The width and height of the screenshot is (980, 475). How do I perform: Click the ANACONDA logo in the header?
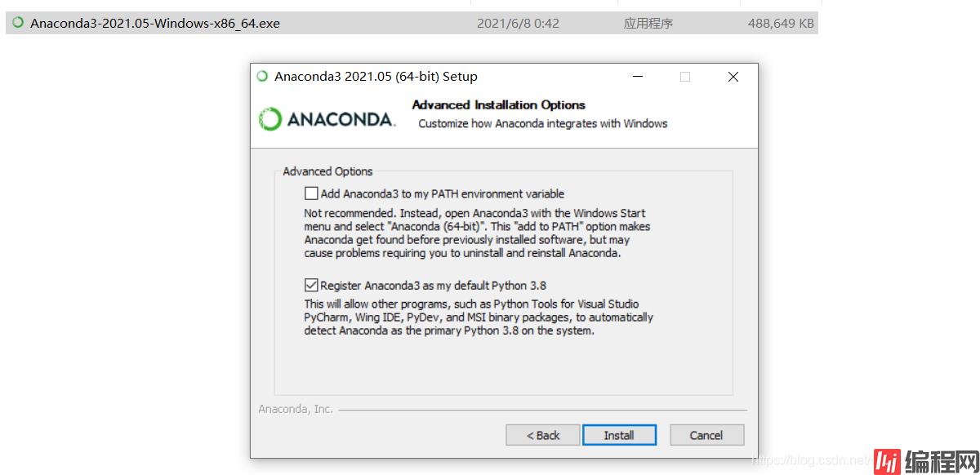pos(327,119)
